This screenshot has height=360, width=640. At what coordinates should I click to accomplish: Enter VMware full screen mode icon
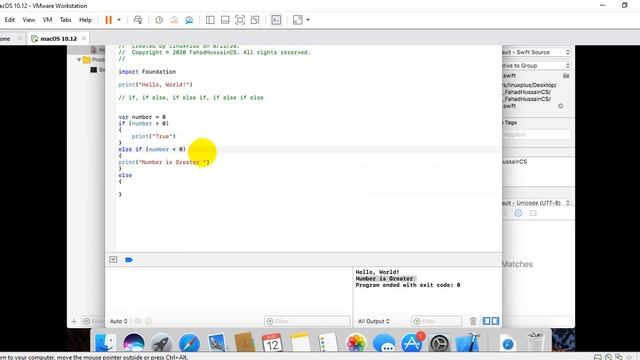click(x=240, y=20)
